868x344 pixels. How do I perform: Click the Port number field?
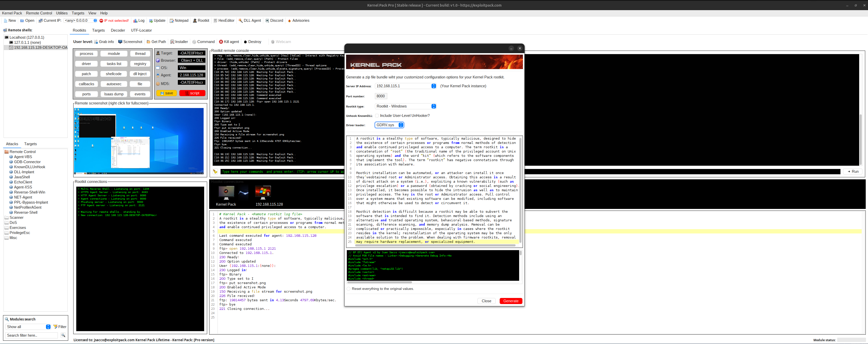tap(381, 96)
